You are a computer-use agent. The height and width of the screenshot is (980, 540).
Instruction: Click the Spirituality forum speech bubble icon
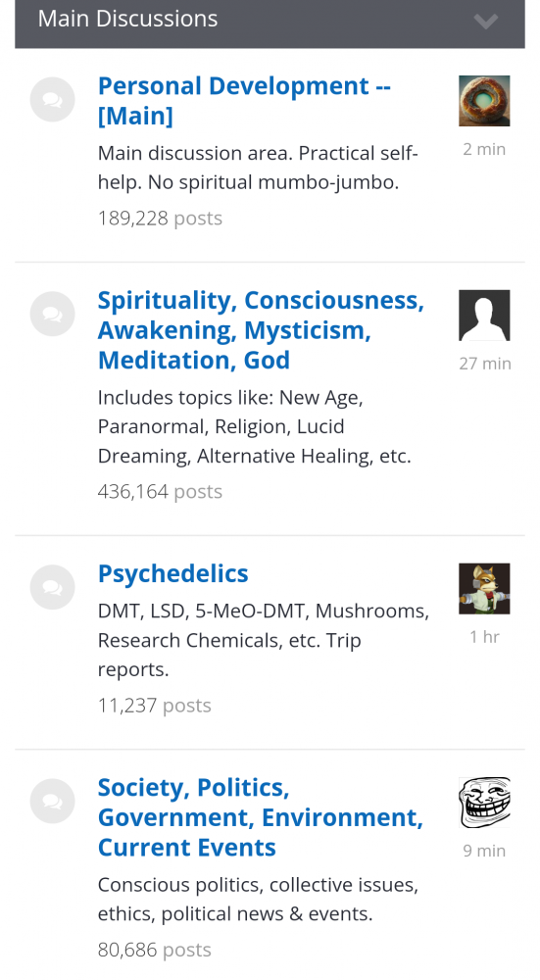pyautogui.click(x=53, y=314)
